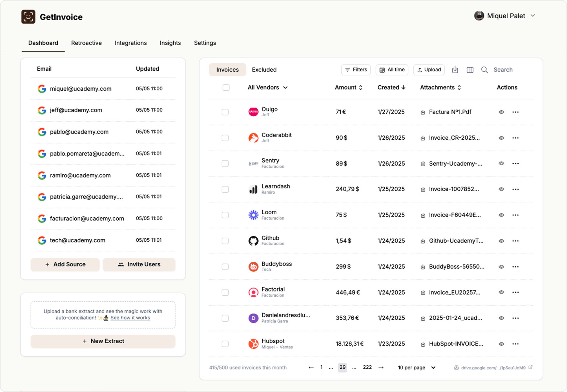Open more actions for Hubspot invoice

pyautogui.click(x=515, y=344)
